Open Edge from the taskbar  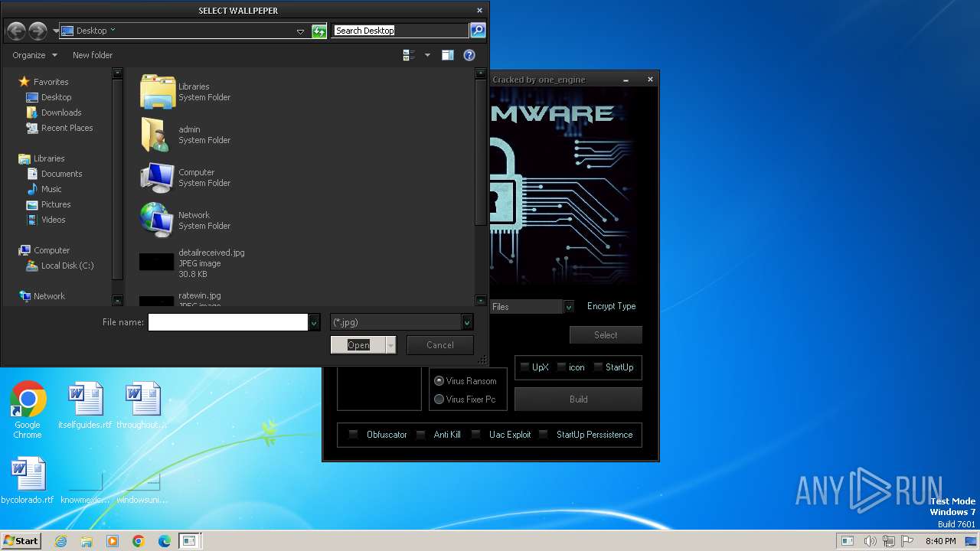click(x=165, y=541)
